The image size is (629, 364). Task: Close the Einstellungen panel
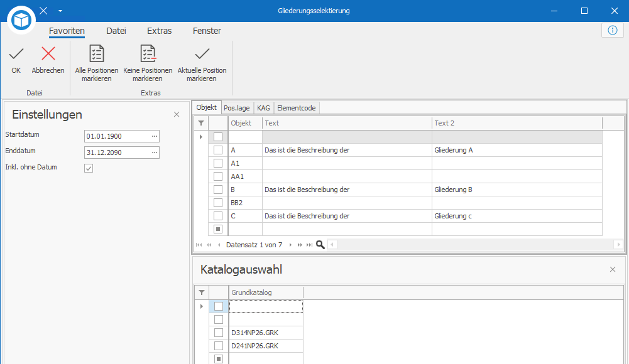177,114
